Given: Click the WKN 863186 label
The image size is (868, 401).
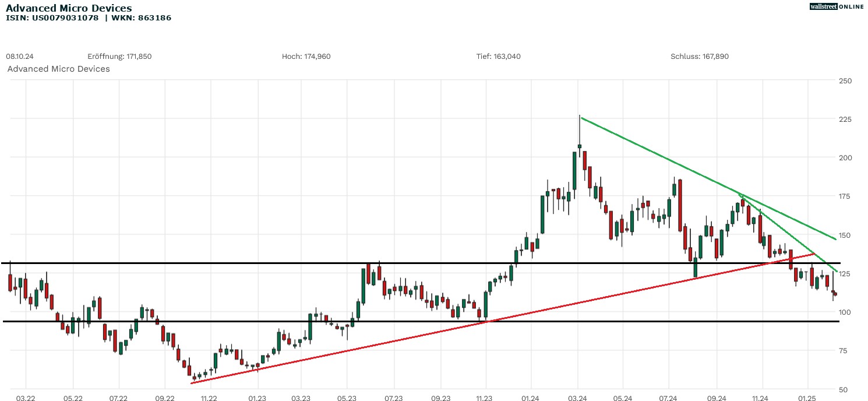Looking at the screenshot, I should click(x=143, y=17).
